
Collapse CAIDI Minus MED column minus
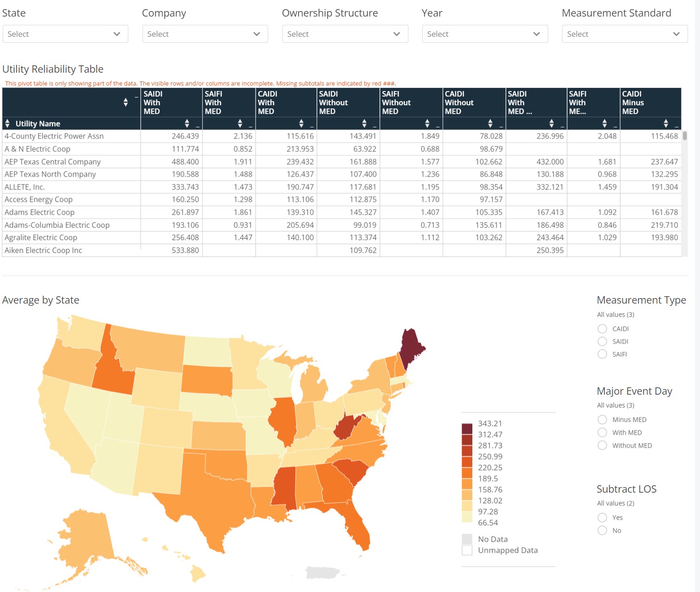click(677, 126)
